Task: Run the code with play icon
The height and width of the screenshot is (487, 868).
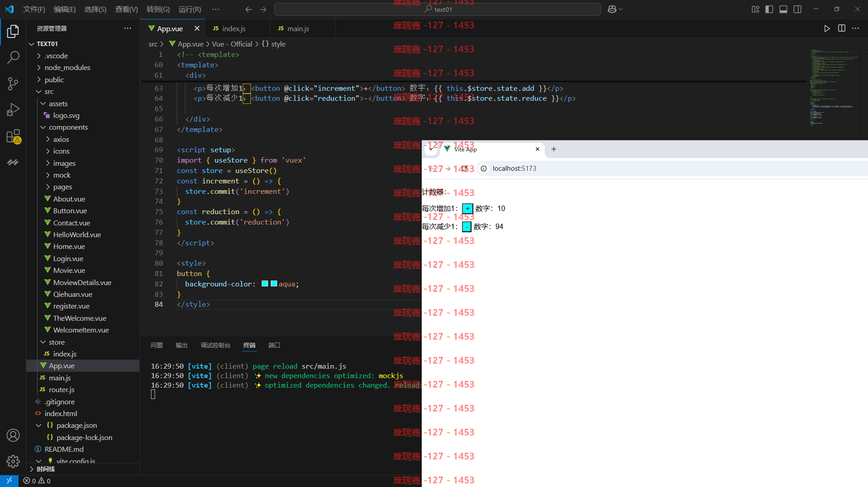Action: pos(827,28)
